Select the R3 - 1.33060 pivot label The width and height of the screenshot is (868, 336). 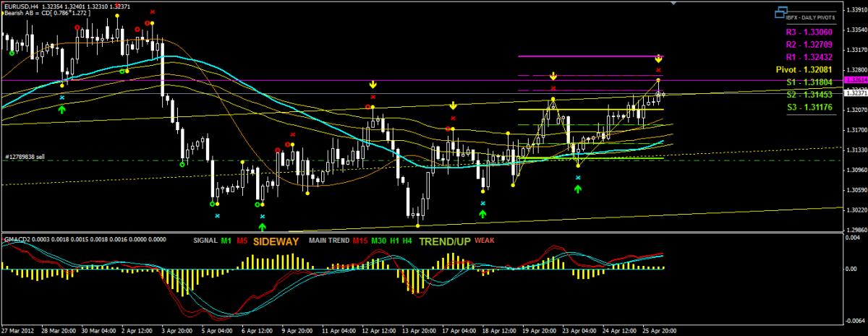[808, 32]
